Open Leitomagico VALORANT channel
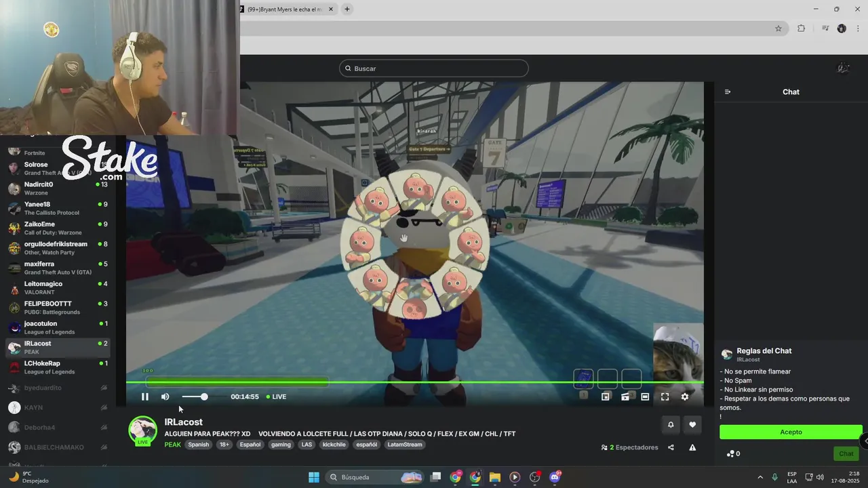Screen dimensions: 868x488 coord(58,287)
